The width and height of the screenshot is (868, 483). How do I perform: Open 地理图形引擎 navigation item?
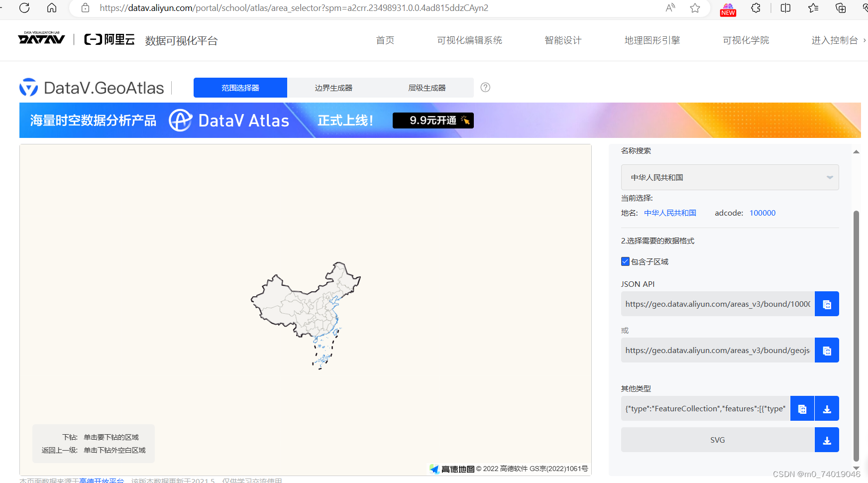652,40
